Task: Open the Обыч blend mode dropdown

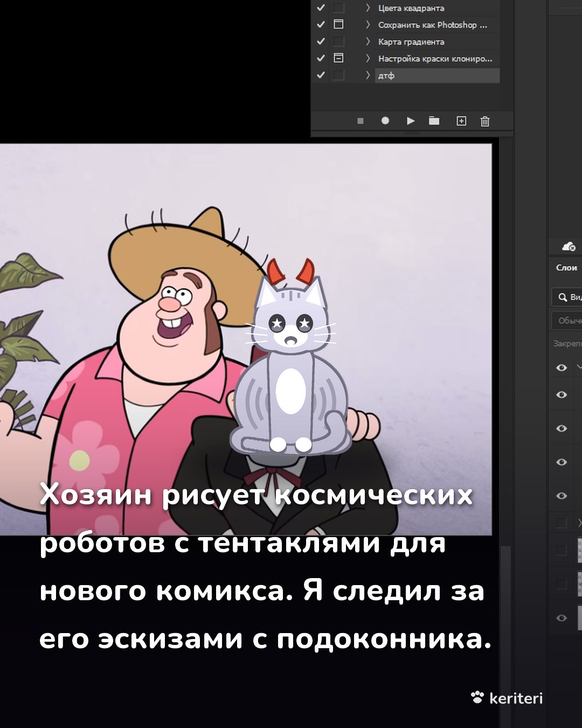Action: tap(567, 320)
